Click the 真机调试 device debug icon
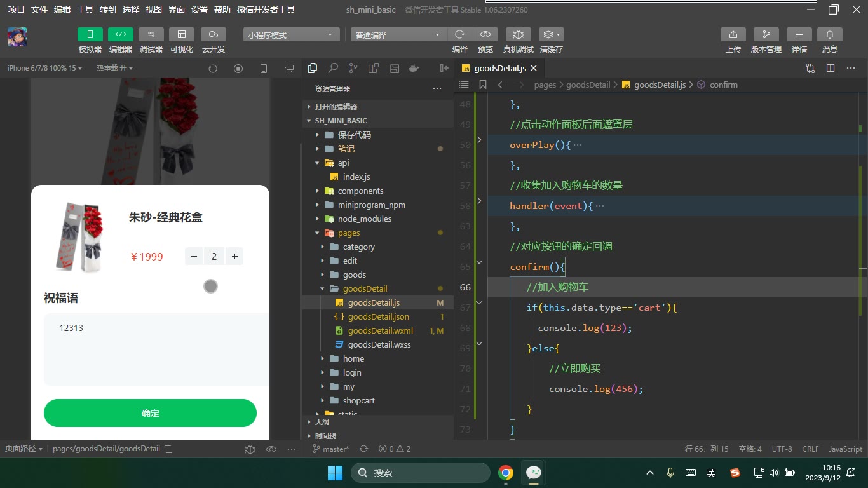Viewport: 868px width, 488px height. point(519,34)
